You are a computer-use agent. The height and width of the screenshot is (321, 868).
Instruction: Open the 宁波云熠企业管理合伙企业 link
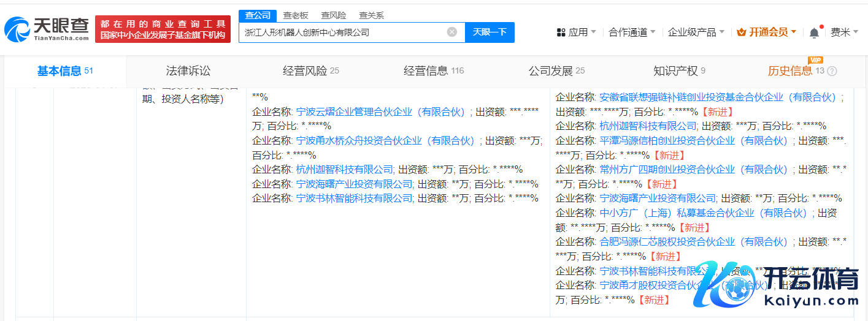pyautogui.click(x=380, y=111)
